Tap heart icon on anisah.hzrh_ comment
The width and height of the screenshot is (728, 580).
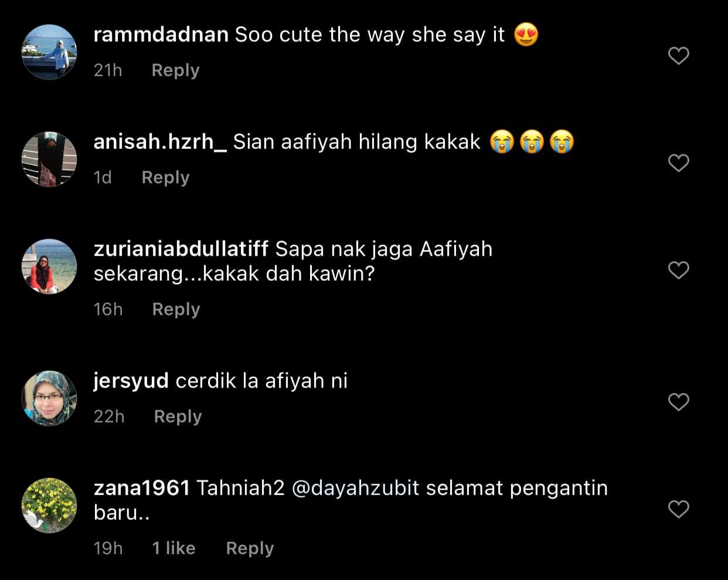(679, 163)
